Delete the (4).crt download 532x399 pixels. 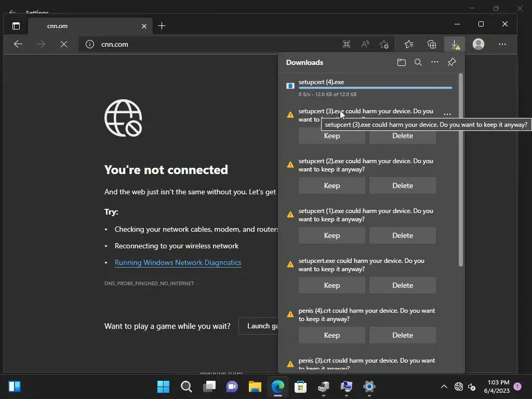pyautogui.click(x=403, y=335)
